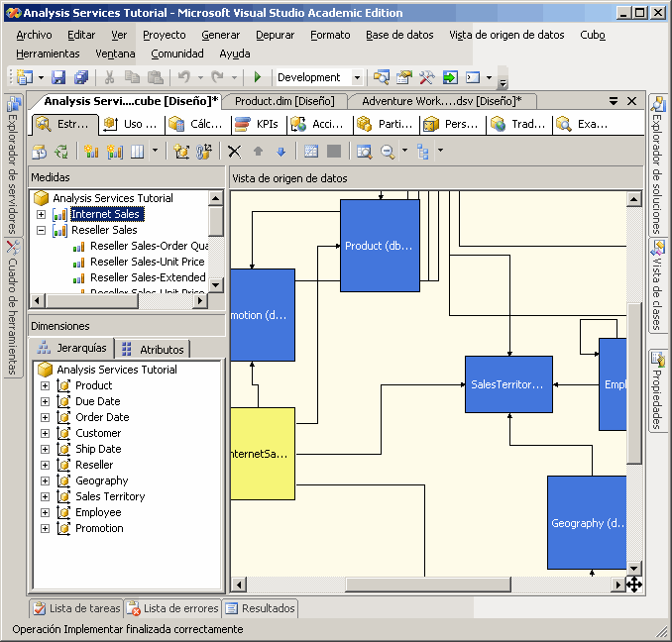Open the Cubo menu
672x642 pixels.
click(x=593, y=35)
